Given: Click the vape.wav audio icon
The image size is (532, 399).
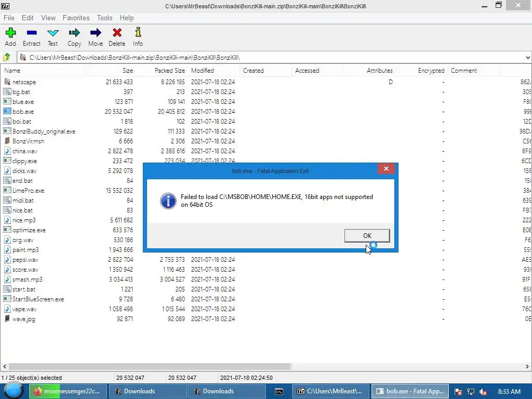Looking at the screenshot, I should coord(7,309).
